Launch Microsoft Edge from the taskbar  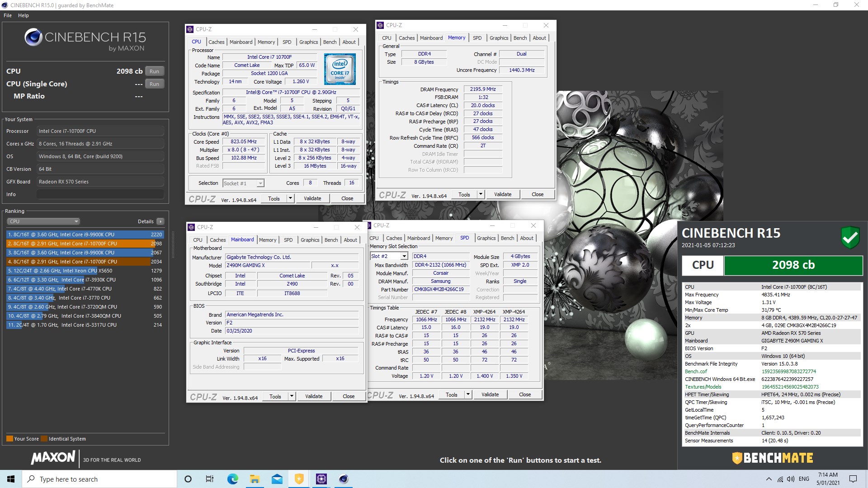point(232,479)
